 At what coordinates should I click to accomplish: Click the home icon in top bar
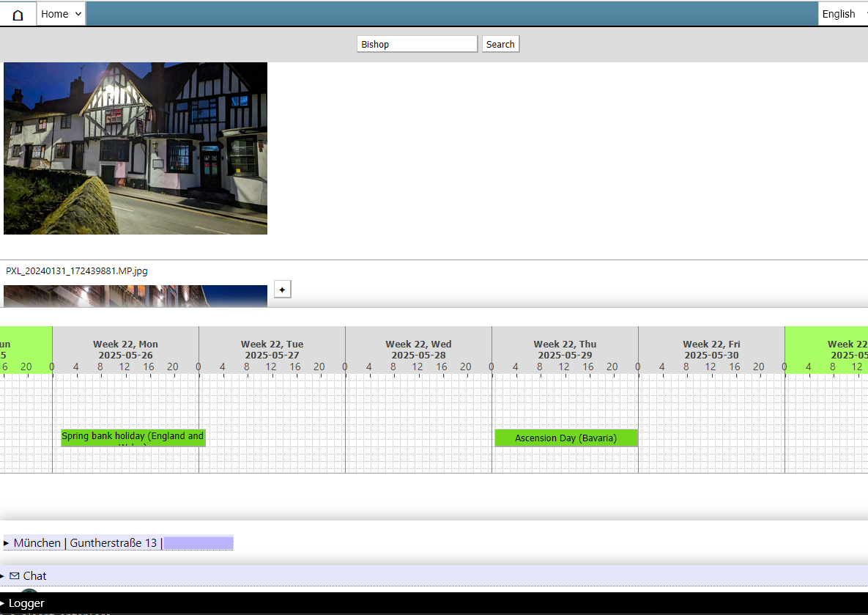coord(18,14)
